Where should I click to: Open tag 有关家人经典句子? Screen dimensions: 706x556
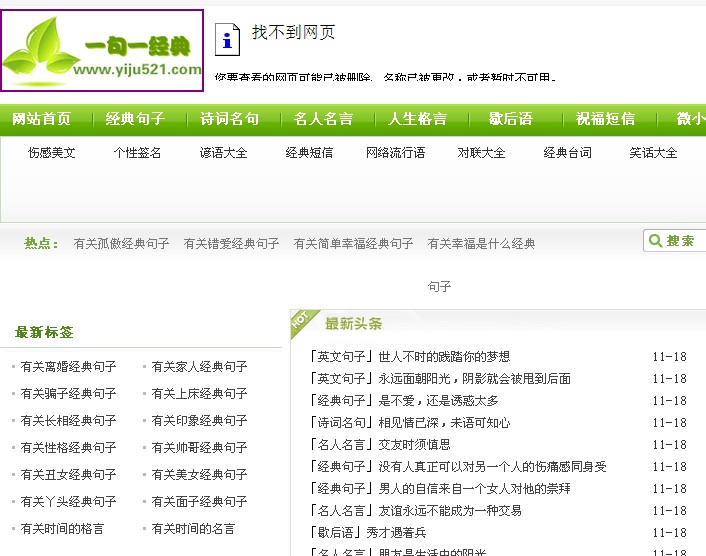click(x=199, y=366)
